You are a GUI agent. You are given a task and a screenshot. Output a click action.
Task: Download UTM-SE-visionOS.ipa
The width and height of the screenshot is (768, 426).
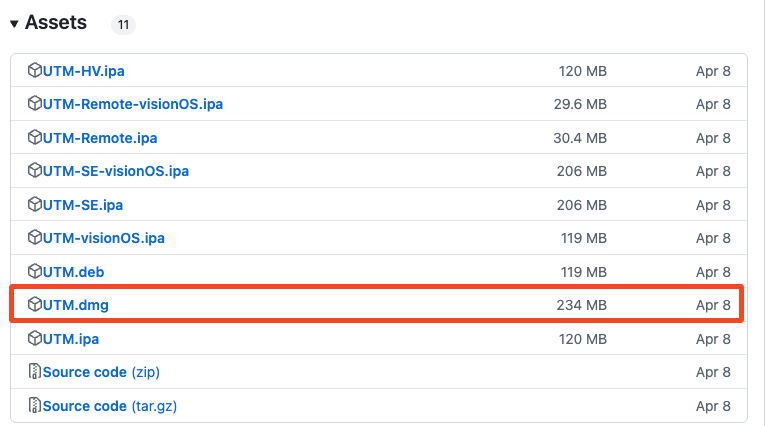116,171
